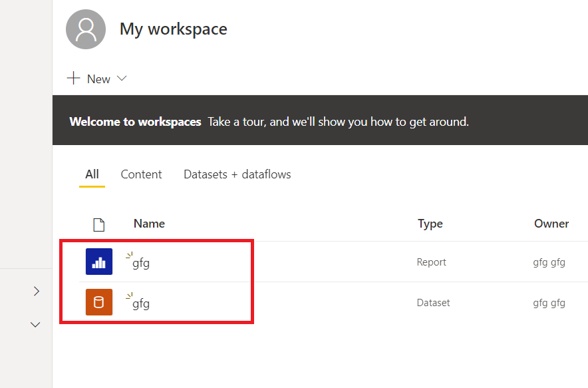Viewport: 588px width, 388px height.
Task: Click the New button label
Action: click(98, 79)
